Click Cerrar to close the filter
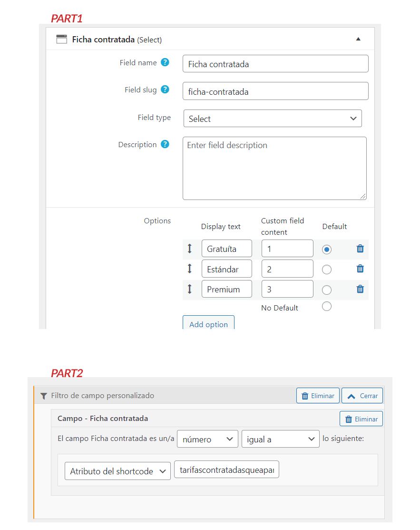 tap(362, 395)
